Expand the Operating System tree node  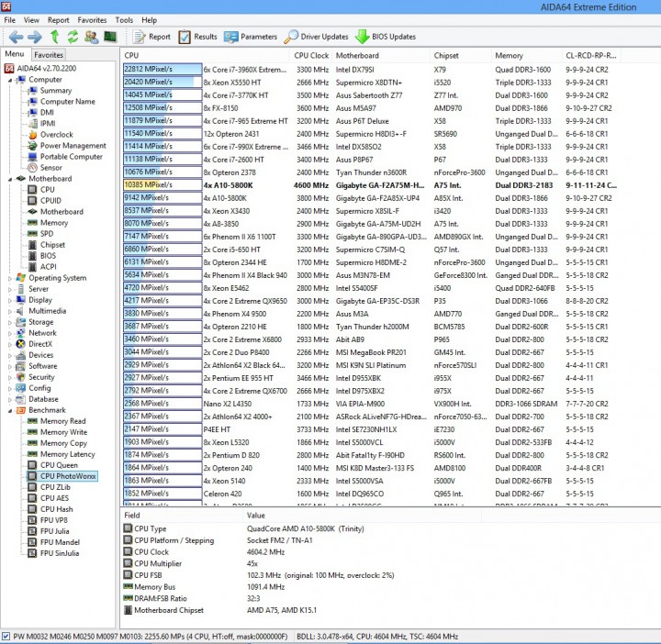tap(10, 278)
